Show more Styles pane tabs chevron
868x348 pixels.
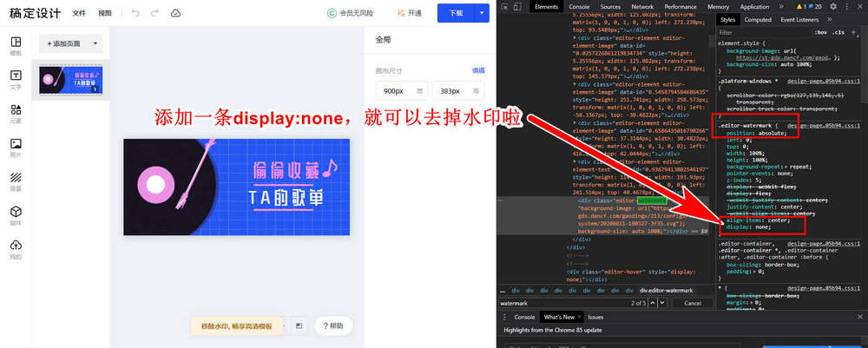coord(829,19)
